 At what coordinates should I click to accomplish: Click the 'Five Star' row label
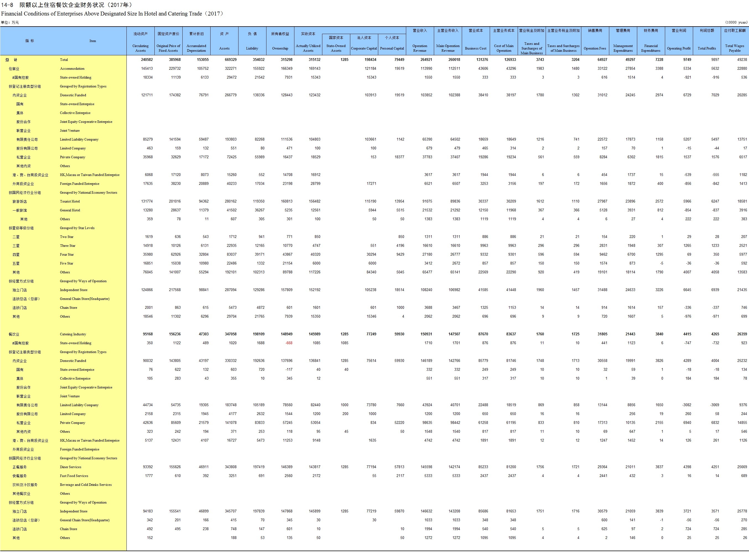coord(66,263)
